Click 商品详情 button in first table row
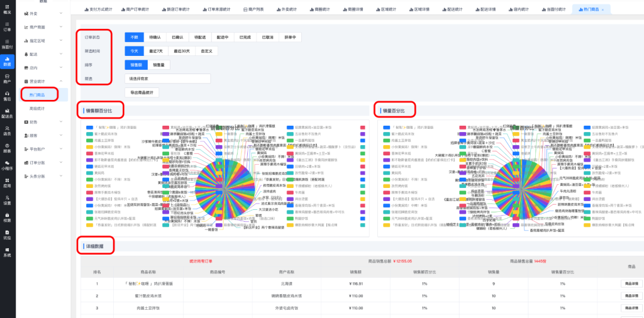644x318 pixels. click(631, 283)
